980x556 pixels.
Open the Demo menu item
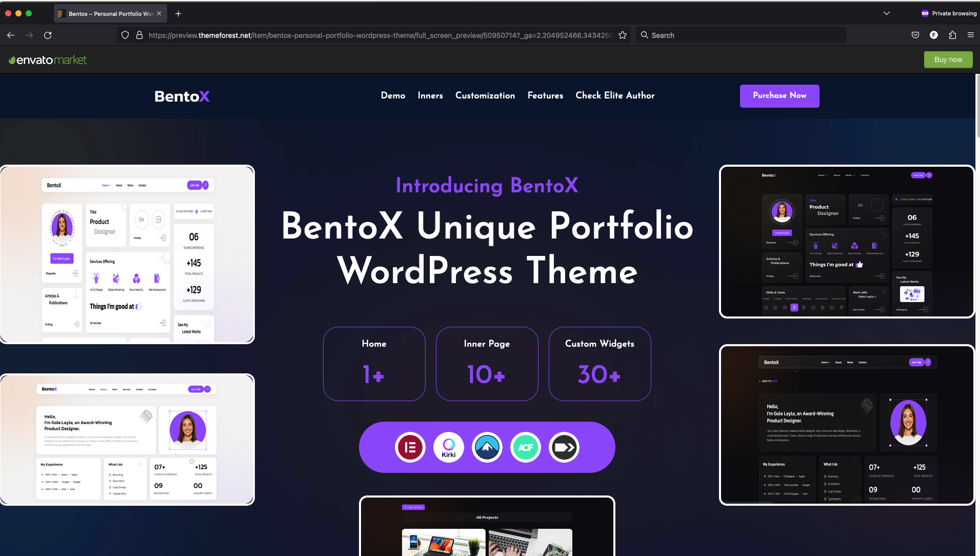point(393,96)
